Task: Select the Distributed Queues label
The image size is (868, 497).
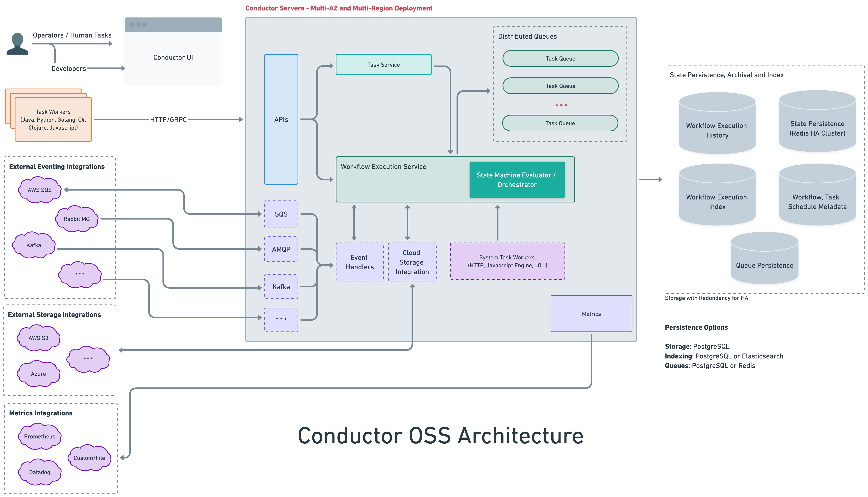Action: click(x=527, y=36)
